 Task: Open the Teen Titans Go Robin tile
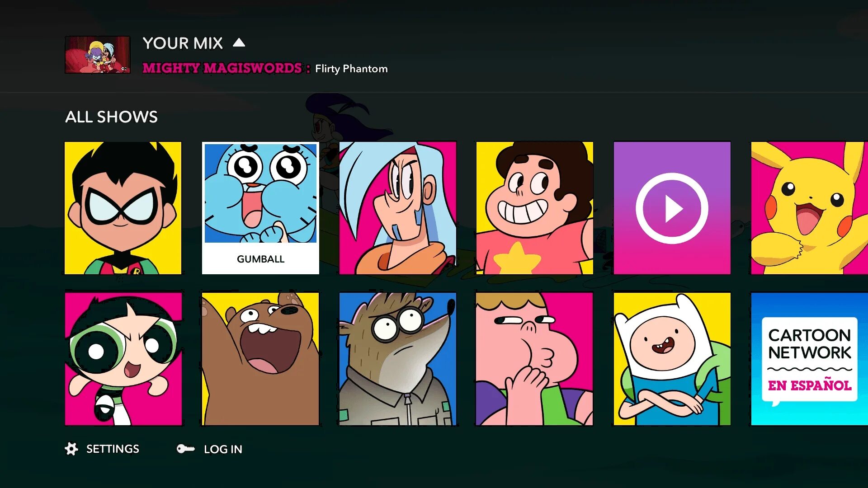(123, 208)
